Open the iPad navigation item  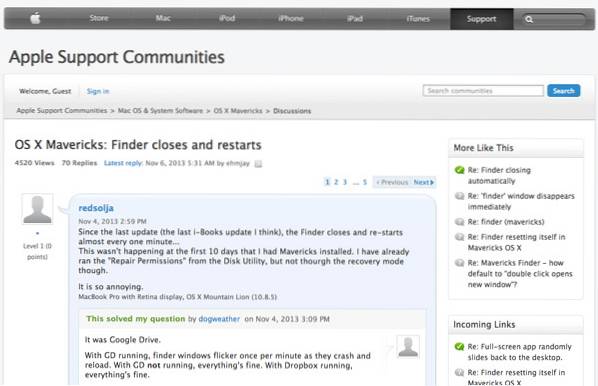coord(355,18)
